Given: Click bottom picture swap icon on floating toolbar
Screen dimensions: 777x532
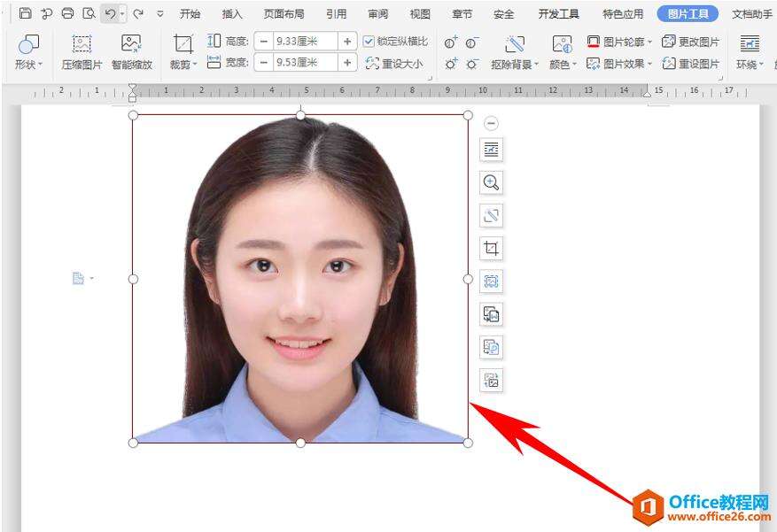Looking at the screenshot, I should (491, 381).
